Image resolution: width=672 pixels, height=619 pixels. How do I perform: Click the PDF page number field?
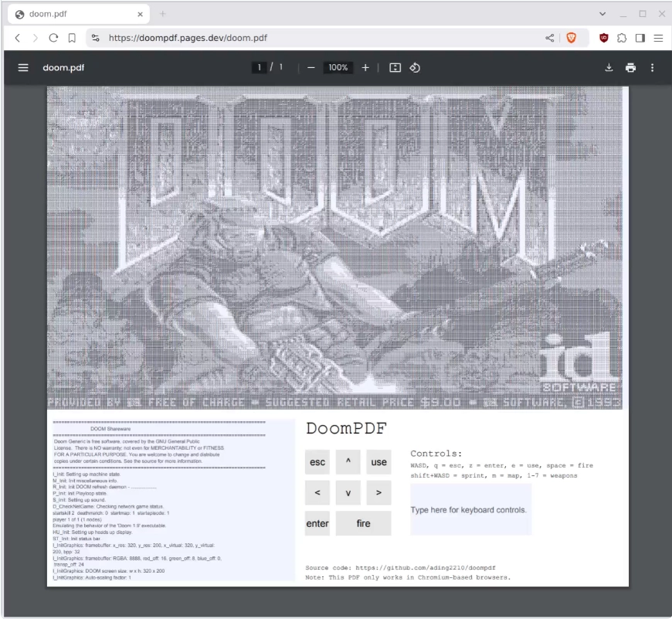(x=259, y=67)
